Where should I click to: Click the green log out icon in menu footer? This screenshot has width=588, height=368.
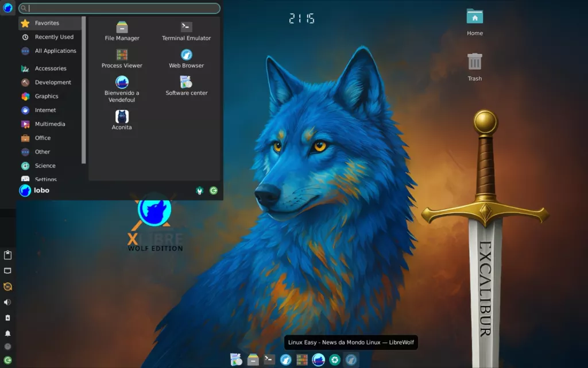coord(214,191)
